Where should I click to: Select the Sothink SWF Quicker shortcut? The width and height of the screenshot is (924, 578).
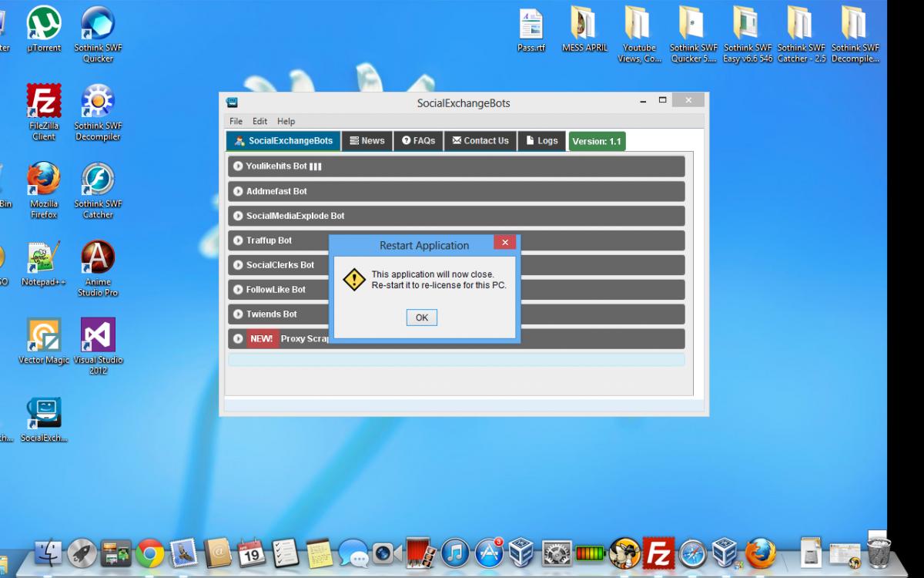tap(98, 35)
